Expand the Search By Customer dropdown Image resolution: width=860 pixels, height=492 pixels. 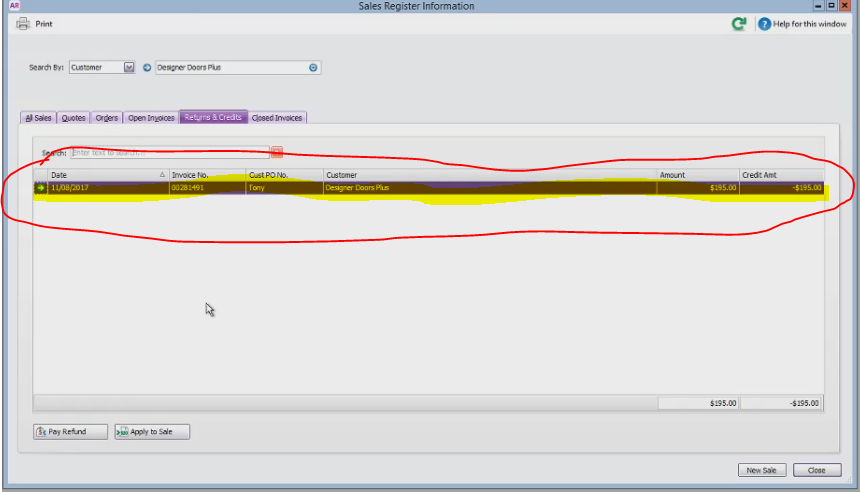[x=128, y=67]
